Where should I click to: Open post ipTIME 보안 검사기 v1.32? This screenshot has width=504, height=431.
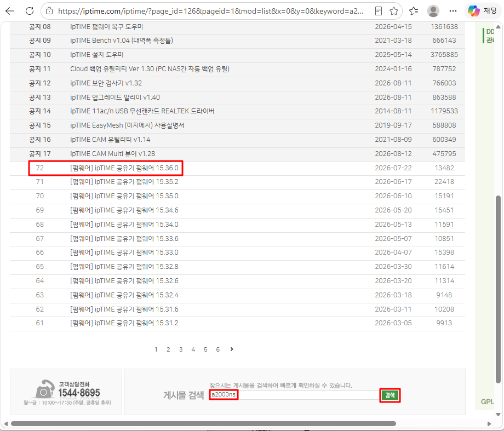[106, 83]
